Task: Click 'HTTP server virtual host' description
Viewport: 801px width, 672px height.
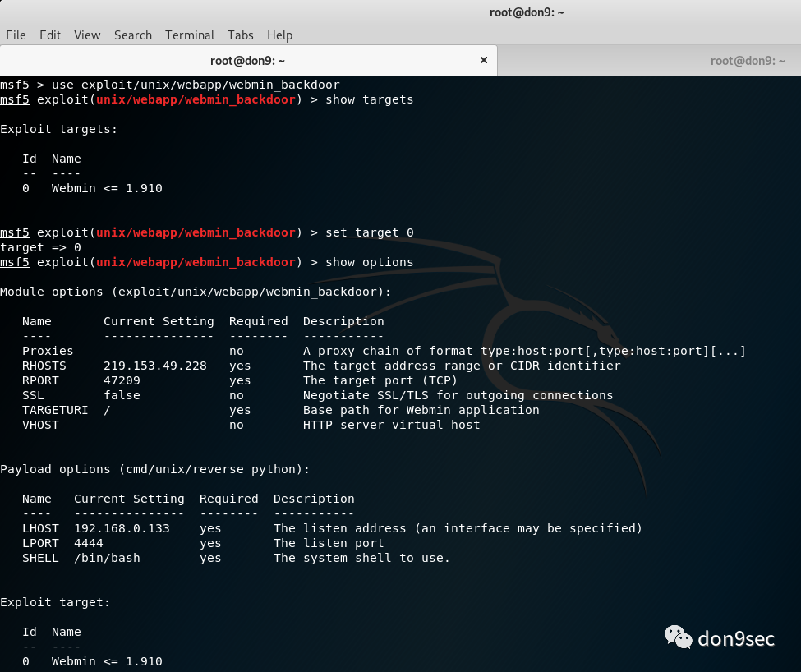Action: click(x=391, y=425)
